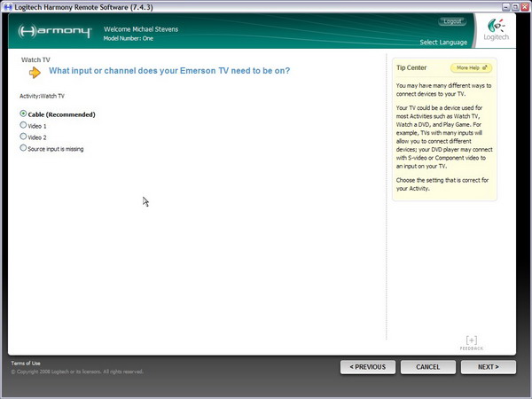Click the Harmony logo in header
This screenshot has width=532, height=399.
(55, 31)
